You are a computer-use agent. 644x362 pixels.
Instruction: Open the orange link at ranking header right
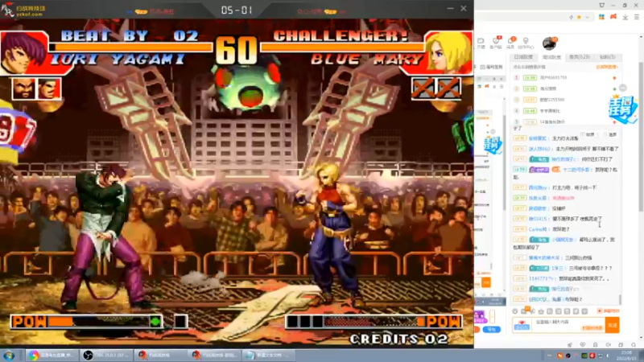[607, 67]
